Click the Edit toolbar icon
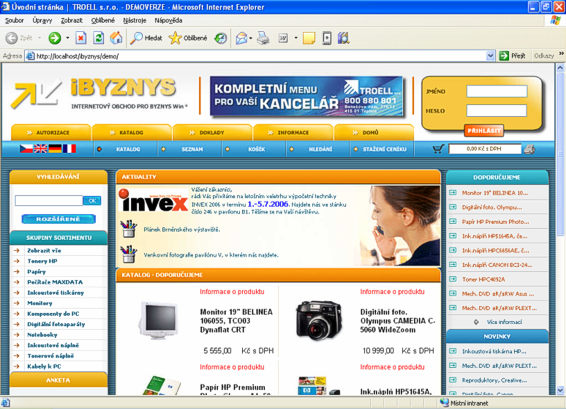This screenshot has height=409, width=566. pyautogui.click(x=283, y=38)
